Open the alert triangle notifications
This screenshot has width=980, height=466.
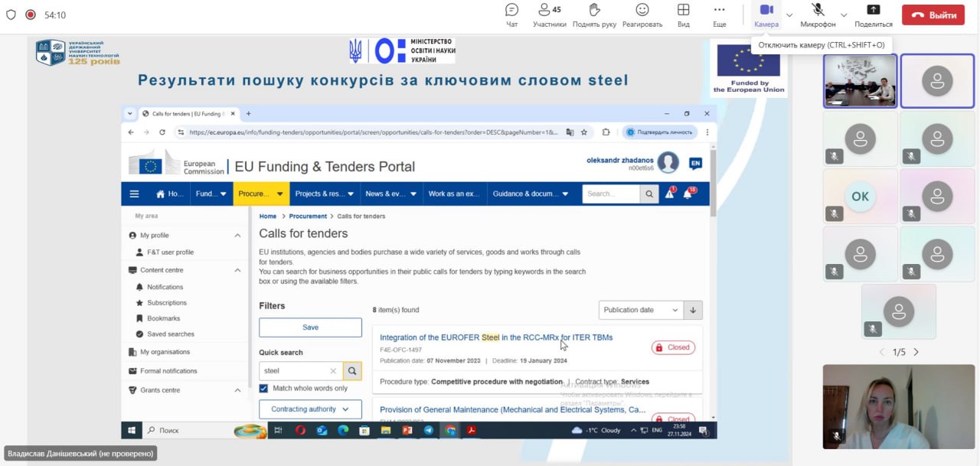670,193
